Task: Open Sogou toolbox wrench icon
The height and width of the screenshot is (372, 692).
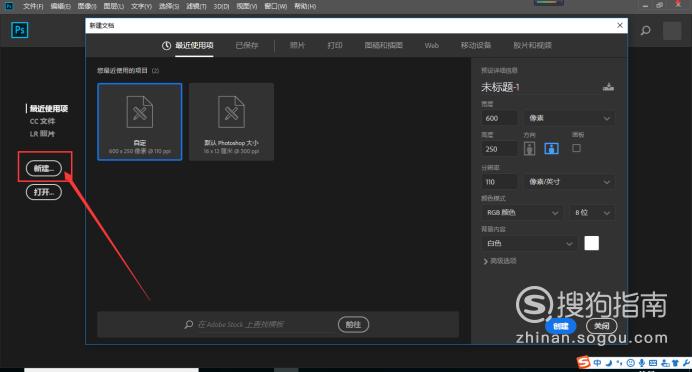Action: coord(686,363)
